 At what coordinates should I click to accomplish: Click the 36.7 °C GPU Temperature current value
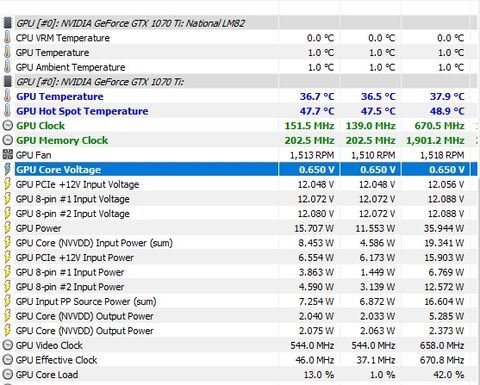[317, 97]
